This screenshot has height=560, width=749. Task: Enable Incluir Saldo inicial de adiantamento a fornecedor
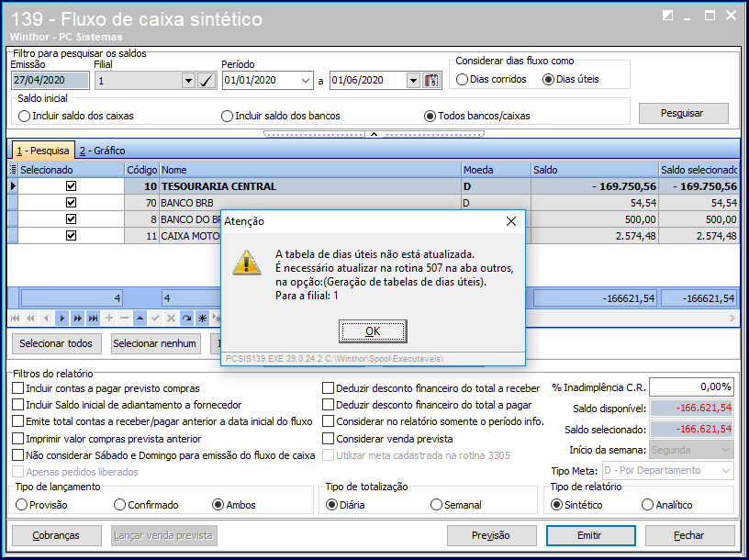point(17,404)
